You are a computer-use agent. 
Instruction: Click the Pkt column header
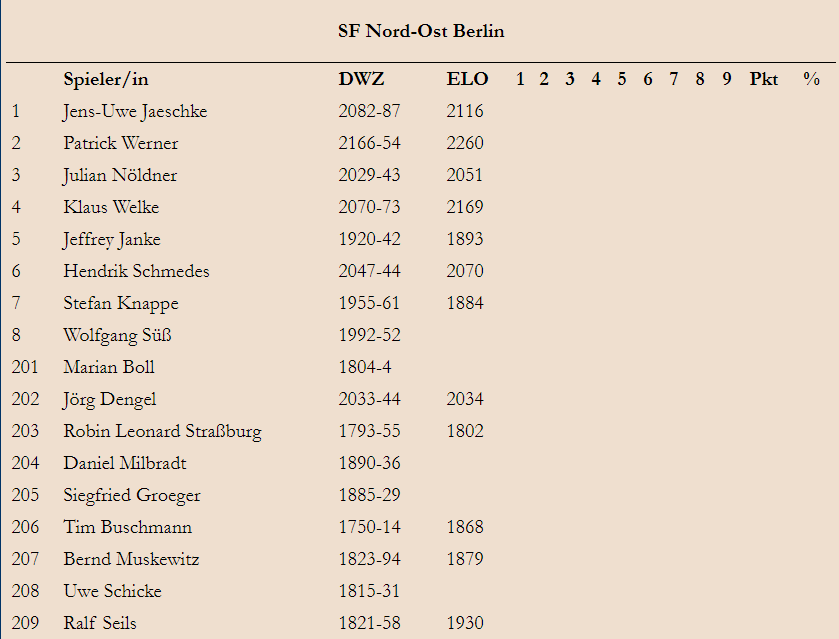click(x=764, y=79)
